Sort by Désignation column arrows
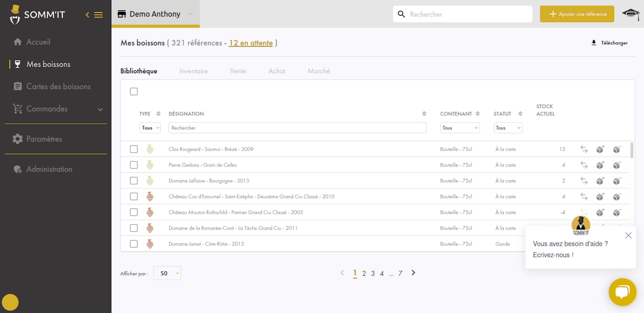The width and height of the screenshot is (644, 313). click(x=424, y=113)
